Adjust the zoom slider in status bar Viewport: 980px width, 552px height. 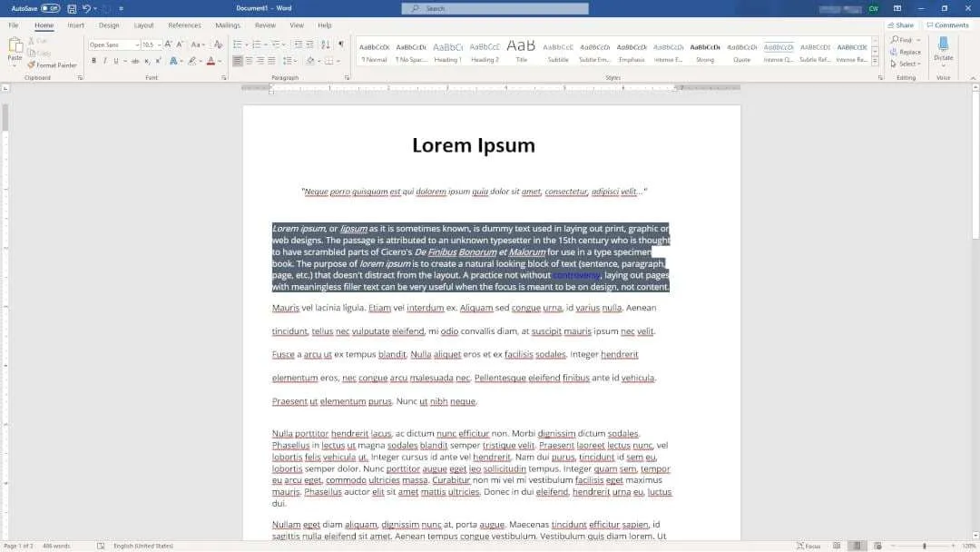925,546
